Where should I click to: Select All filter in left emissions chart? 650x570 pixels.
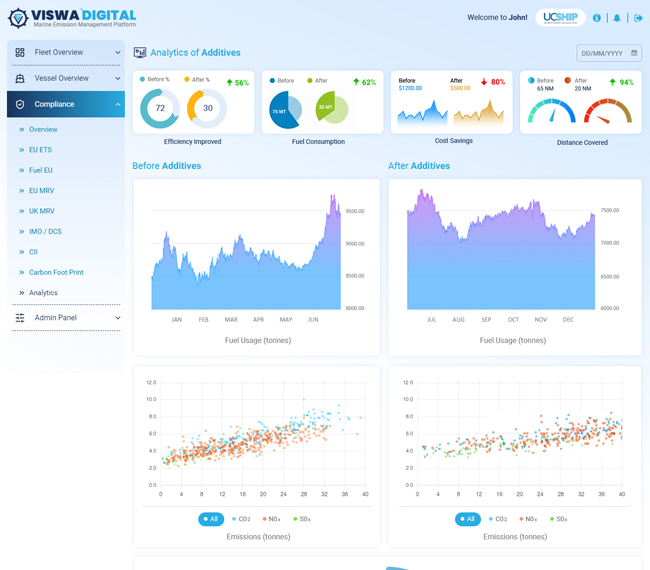211,519
